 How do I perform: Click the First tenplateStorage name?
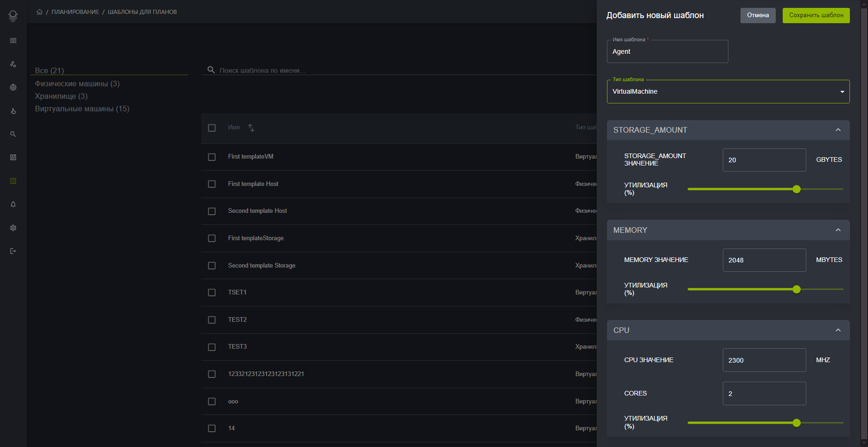tap(255, 238)
